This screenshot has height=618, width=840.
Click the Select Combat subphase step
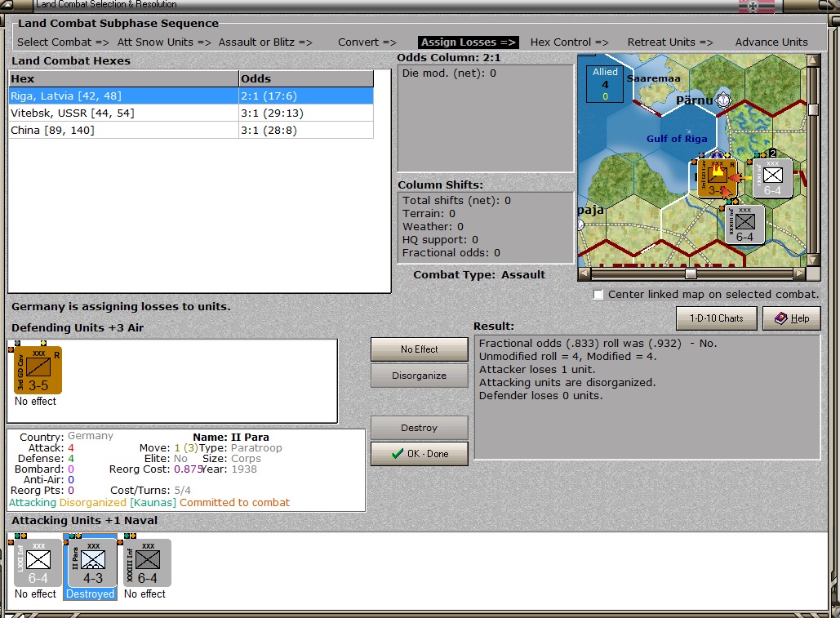tap(63, 42)
